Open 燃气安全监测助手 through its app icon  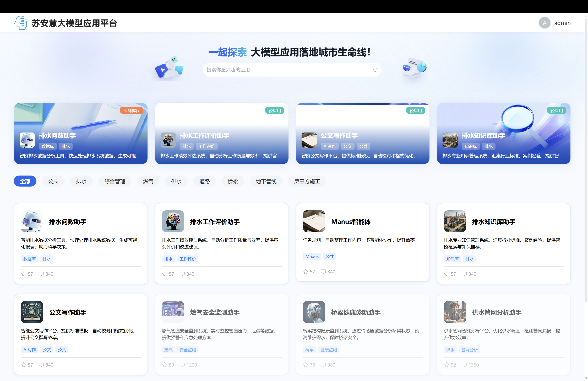pyautogui.click(x=173, y=312)
